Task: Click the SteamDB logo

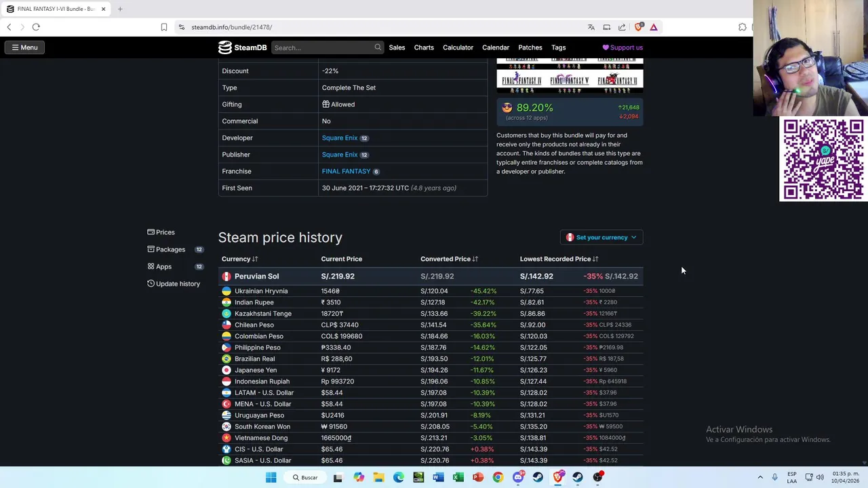Action: (242, 47)
